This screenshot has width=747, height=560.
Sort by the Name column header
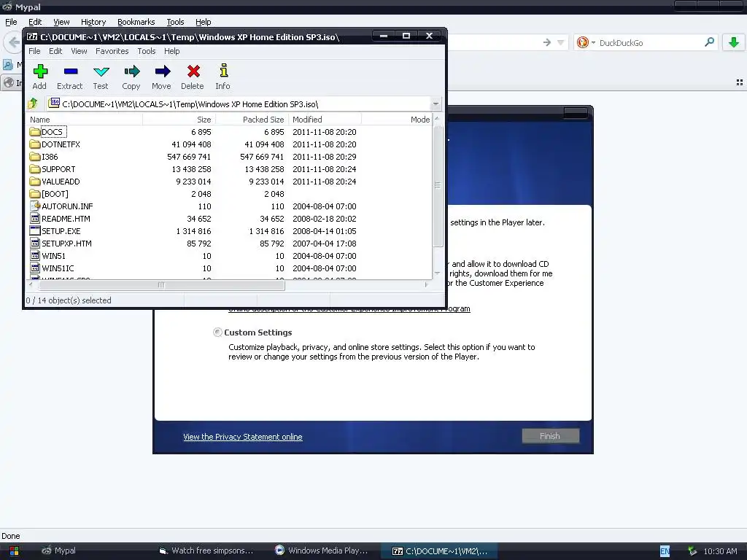[x=85, y=120]
